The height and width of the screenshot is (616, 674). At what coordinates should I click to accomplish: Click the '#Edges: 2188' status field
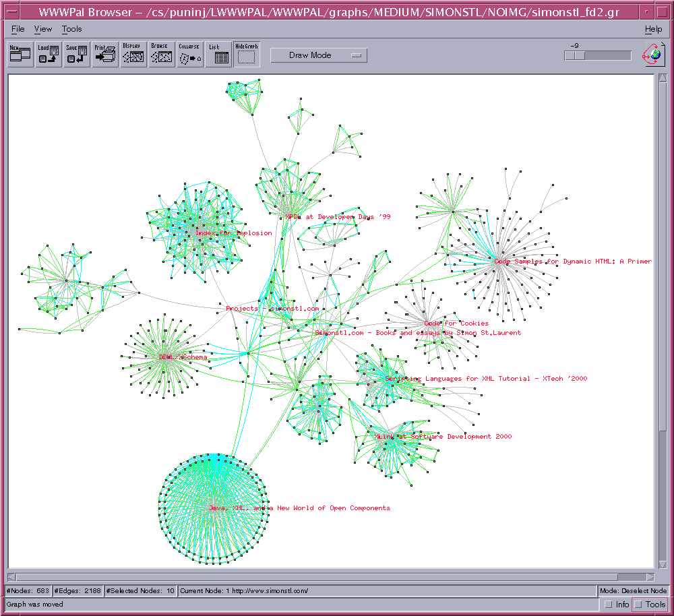pyautogui.click(x=78, y=590)
